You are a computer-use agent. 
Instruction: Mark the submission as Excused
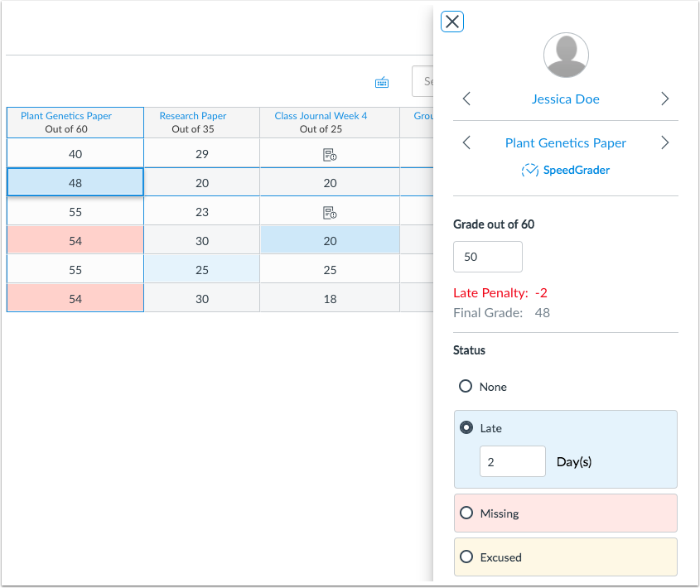pyautogui.click(x=466, y=557)
